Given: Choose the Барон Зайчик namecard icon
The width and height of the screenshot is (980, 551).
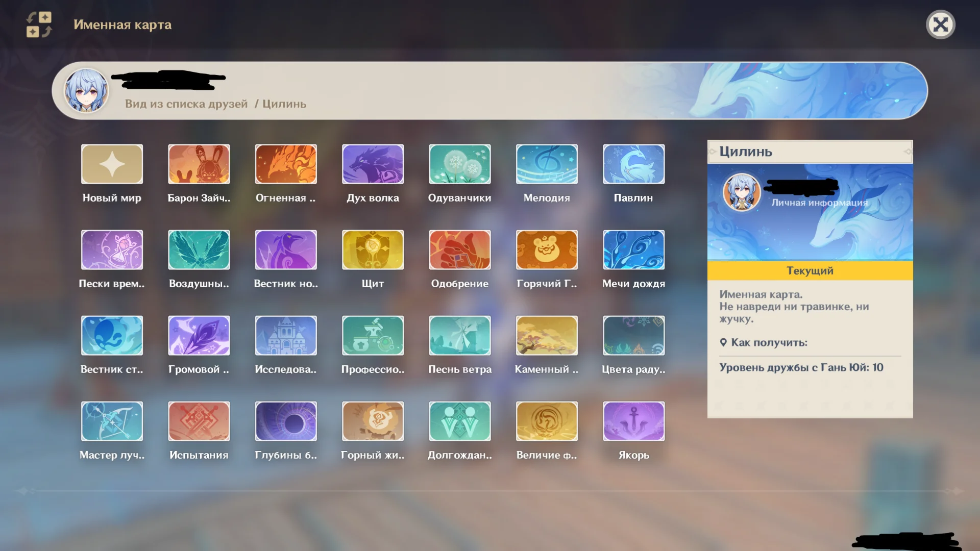Looking at the screenshot, I should (199, 164).
